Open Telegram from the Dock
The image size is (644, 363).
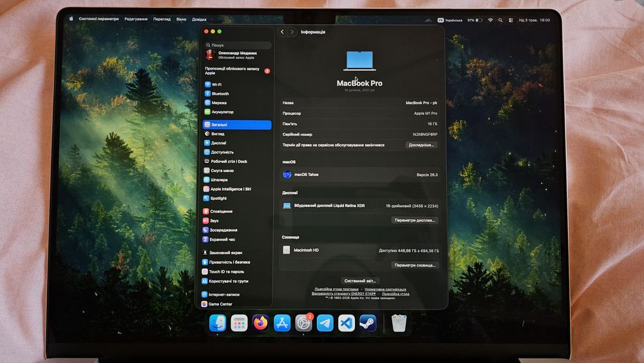pyautogui.click(x=325, y=323)
